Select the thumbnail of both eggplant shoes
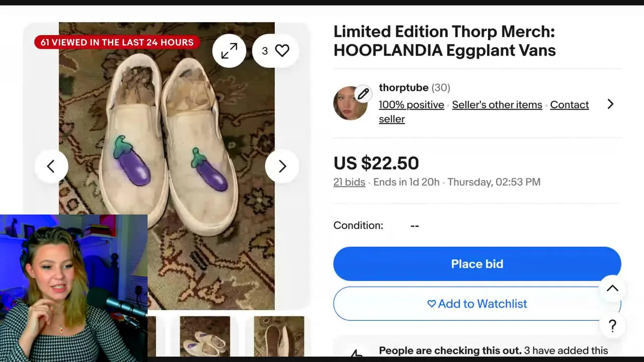Viewport: 644px width, 362px height. point(205,336)
